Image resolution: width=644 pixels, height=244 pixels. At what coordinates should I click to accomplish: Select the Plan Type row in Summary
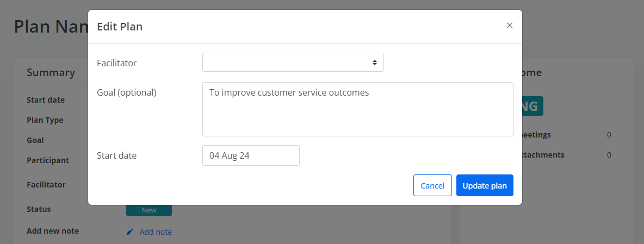tap(45, 120)
